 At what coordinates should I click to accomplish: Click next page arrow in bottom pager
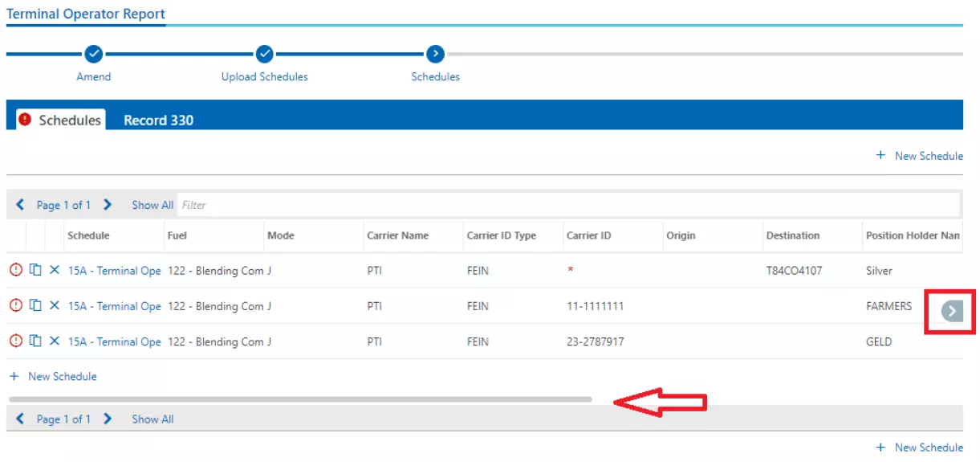click(108, 419)
